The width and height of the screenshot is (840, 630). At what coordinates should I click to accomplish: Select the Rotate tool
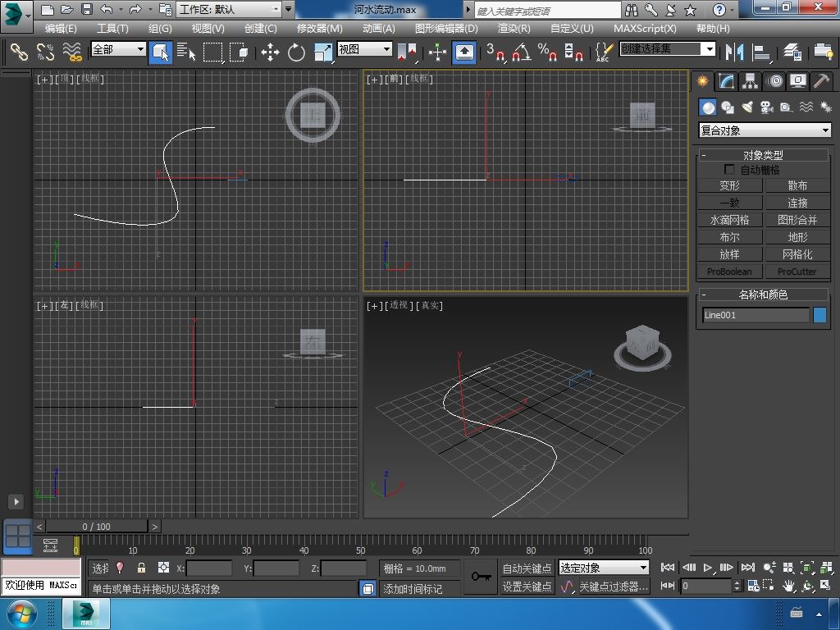pyautogui.click(x=296, y=52)
